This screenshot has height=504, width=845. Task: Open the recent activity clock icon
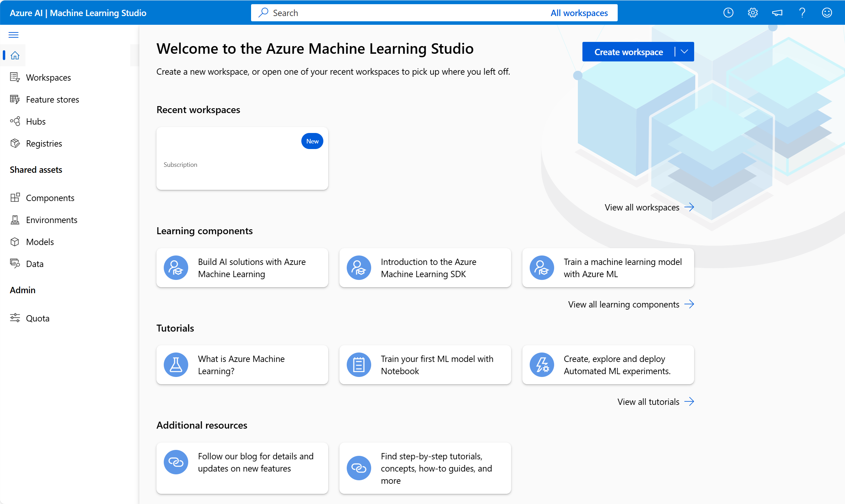tap(728, 13)
